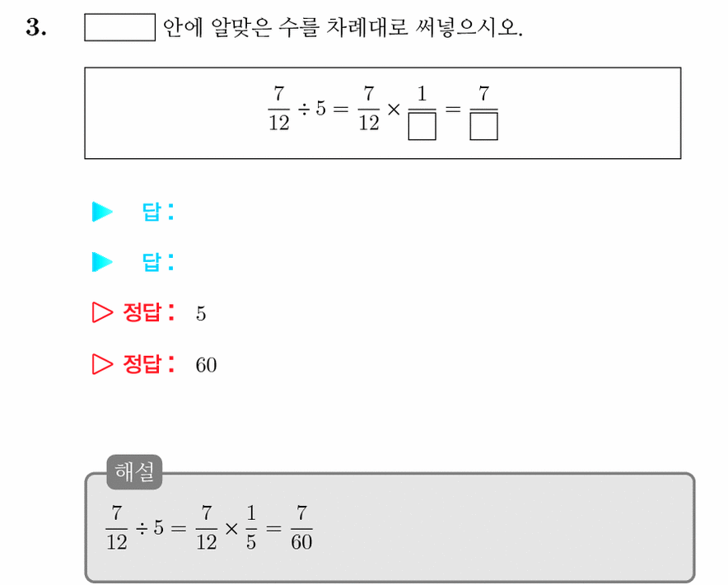Click the blank denominator box under 1

pos(422,126)
